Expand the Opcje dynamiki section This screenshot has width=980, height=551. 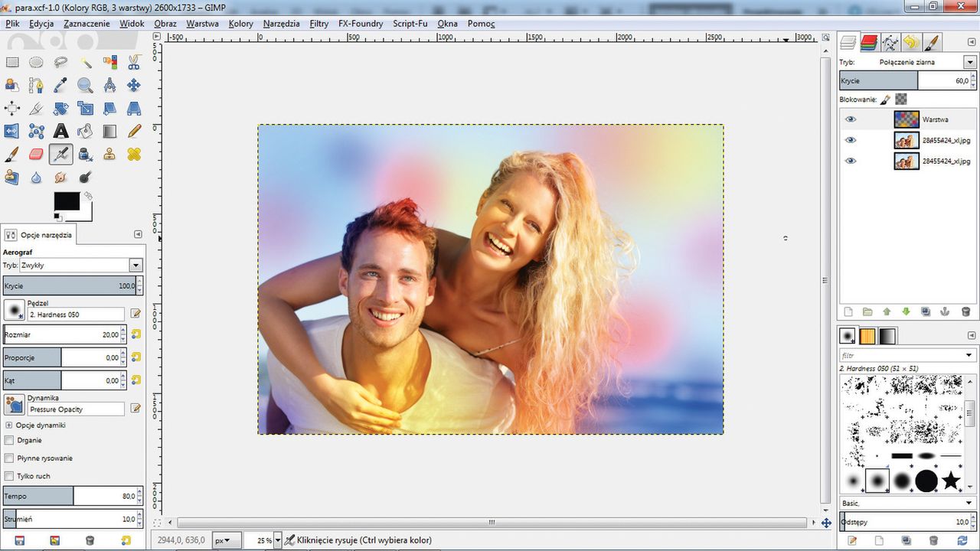point(9,425)
